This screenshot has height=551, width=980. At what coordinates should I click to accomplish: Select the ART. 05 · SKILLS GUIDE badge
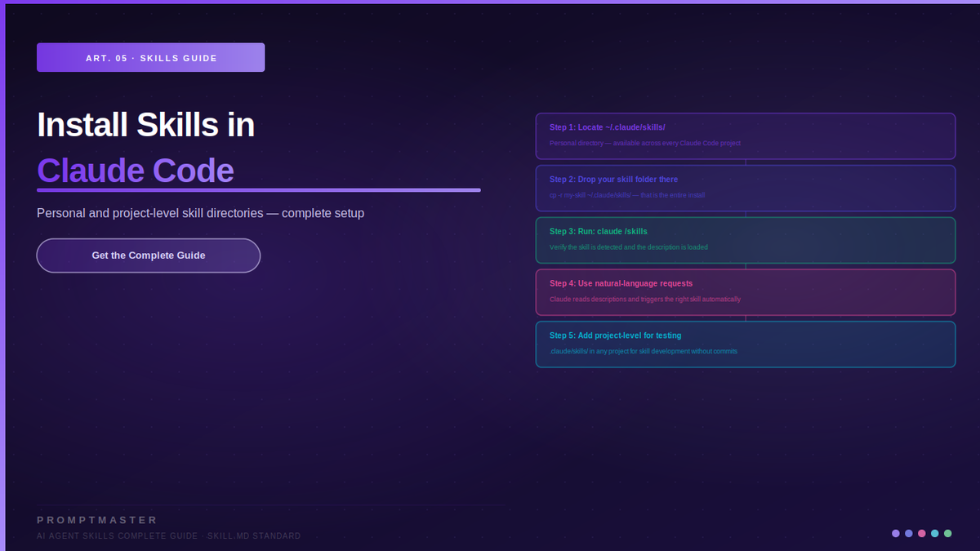tap(150, 58)
